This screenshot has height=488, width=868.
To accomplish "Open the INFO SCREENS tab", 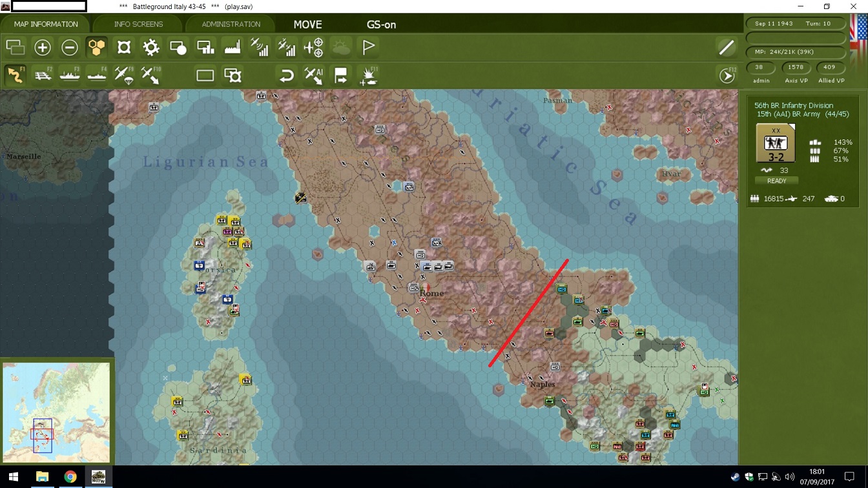I will tap(138, 25).
